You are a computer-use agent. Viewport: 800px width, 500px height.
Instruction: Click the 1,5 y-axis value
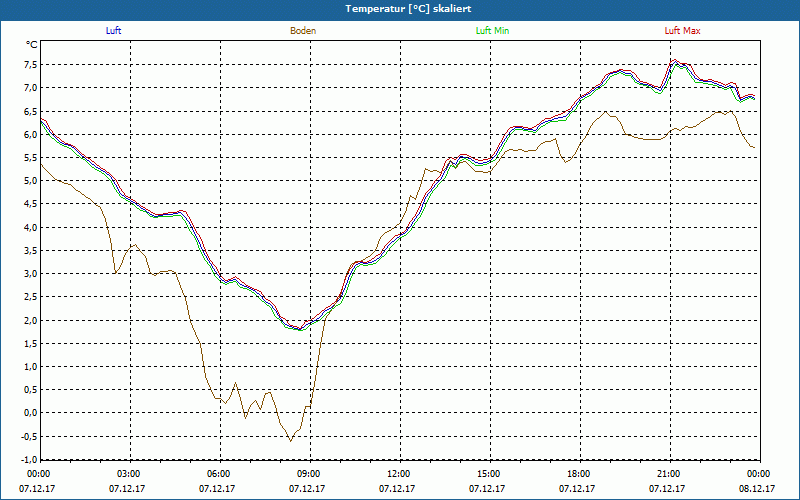[x=30, y=343]
